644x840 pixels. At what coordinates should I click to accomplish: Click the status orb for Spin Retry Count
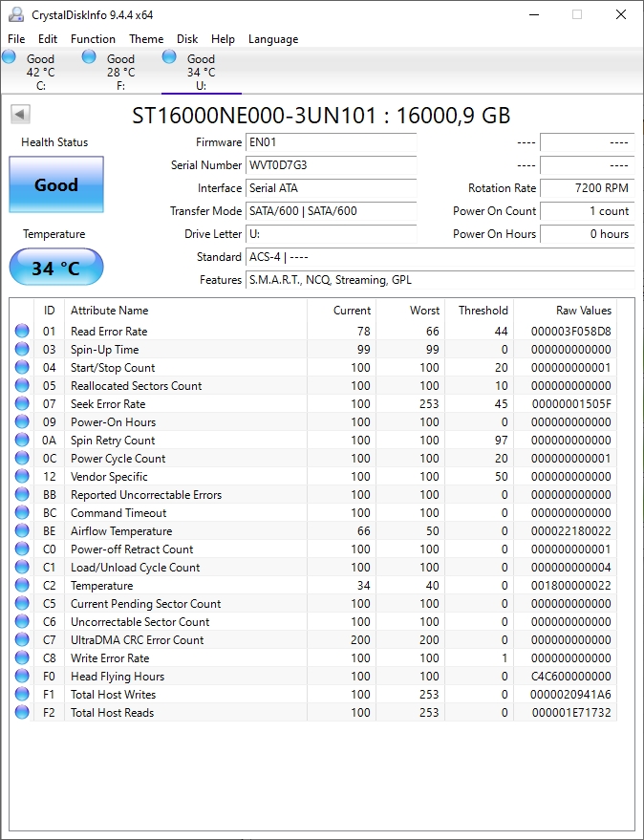[x=22, y=441]
